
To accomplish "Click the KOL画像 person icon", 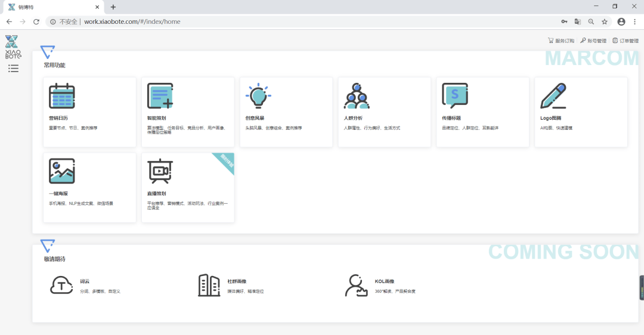I will (356, 286).
